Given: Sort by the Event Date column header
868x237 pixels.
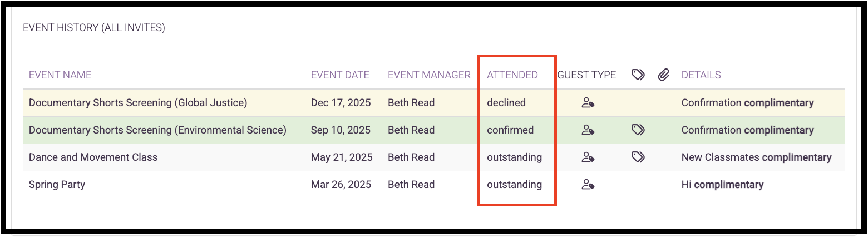Looking at the screenshot, I should click(340, 75).
